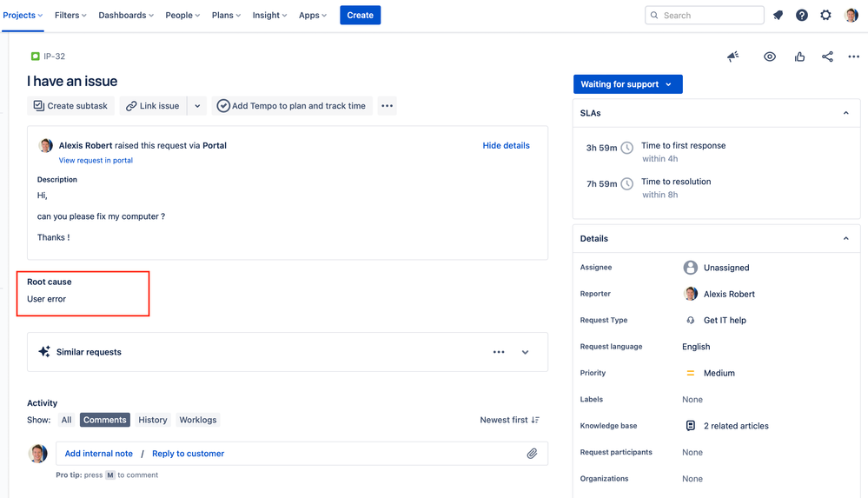Open the ellipsis menu beside Add Tempo

click(x=387, y=106)
